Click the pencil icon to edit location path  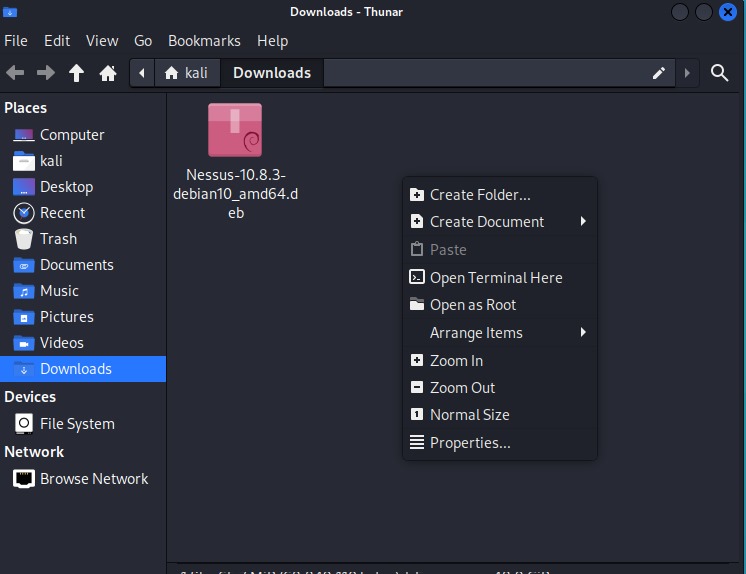click(x=658, y=73)
